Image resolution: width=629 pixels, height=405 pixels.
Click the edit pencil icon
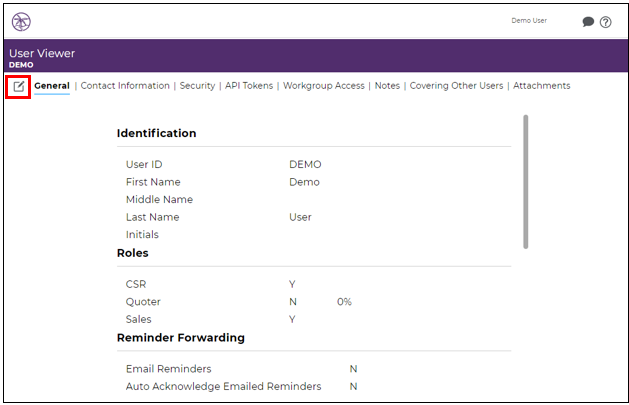click(18, 86)
